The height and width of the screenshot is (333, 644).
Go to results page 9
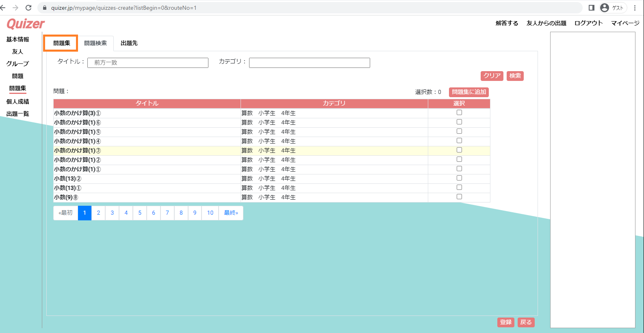point(195,213)
